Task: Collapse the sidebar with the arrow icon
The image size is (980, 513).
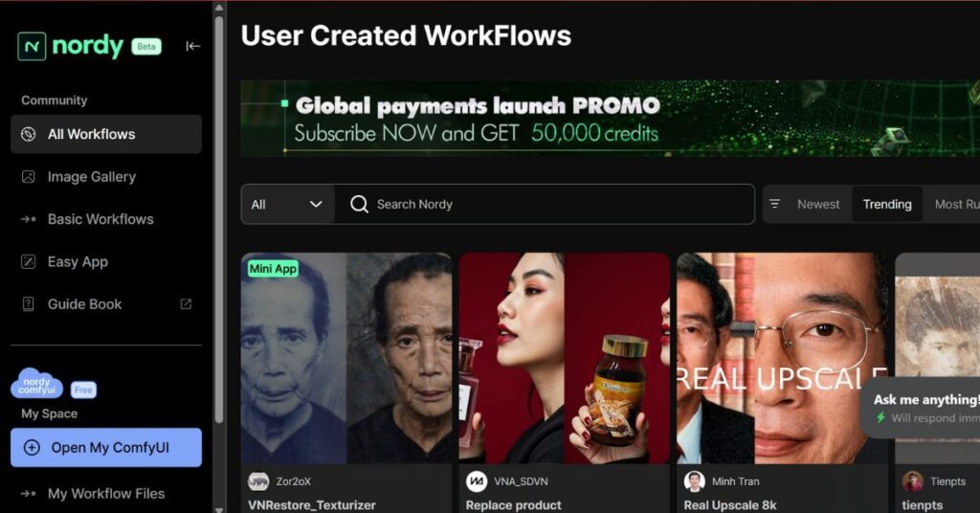Action: coord(192,46)
